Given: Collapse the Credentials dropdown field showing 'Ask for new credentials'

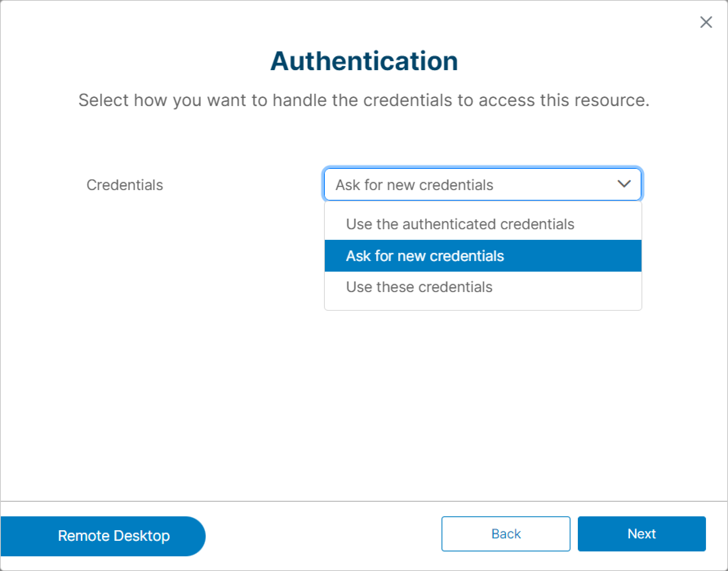Looking at the screenshot, I should tap(483, 184).
